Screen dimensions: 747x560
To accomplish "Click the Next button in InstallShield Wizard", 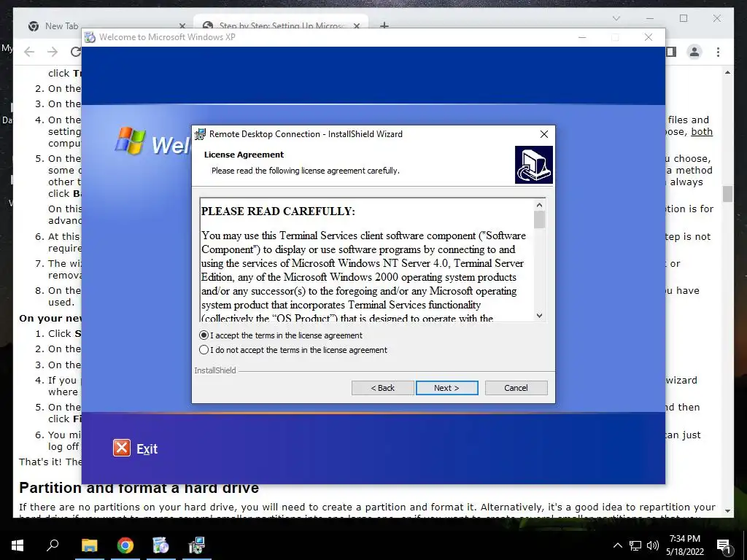I will 447,388.
